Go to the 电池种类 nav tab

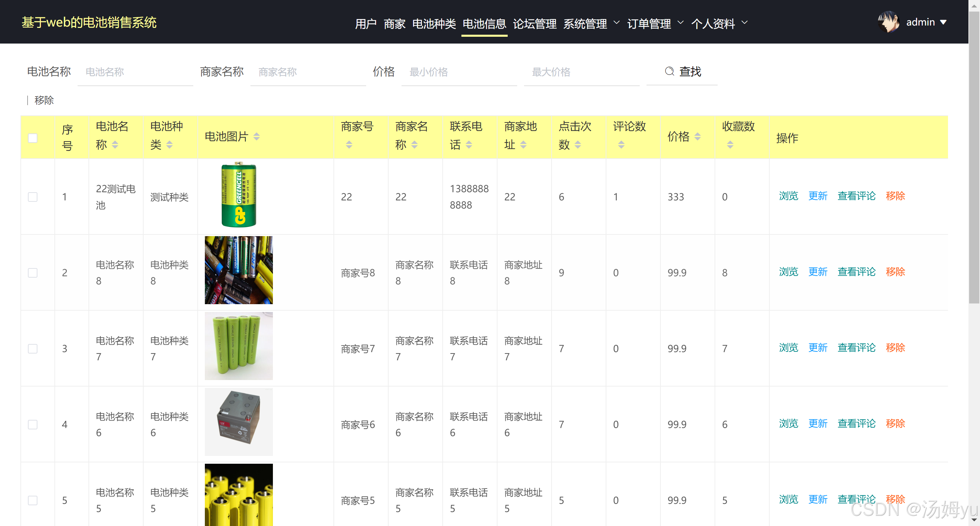[x=434, y=23]
